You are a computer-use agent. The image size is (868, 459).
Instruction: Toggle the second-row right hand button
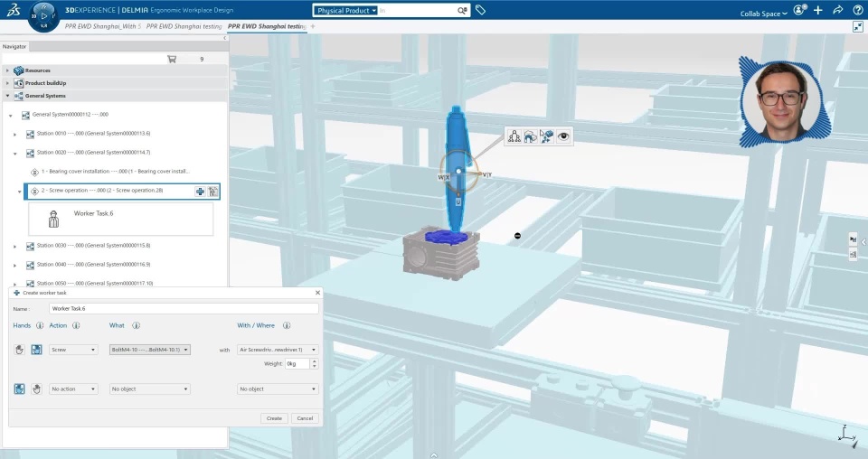(37, 389)
